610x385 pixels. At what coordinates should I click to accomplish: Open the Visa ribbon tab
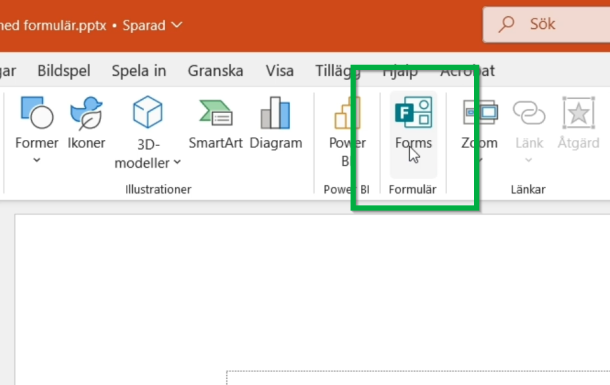(x=279, y=71)
